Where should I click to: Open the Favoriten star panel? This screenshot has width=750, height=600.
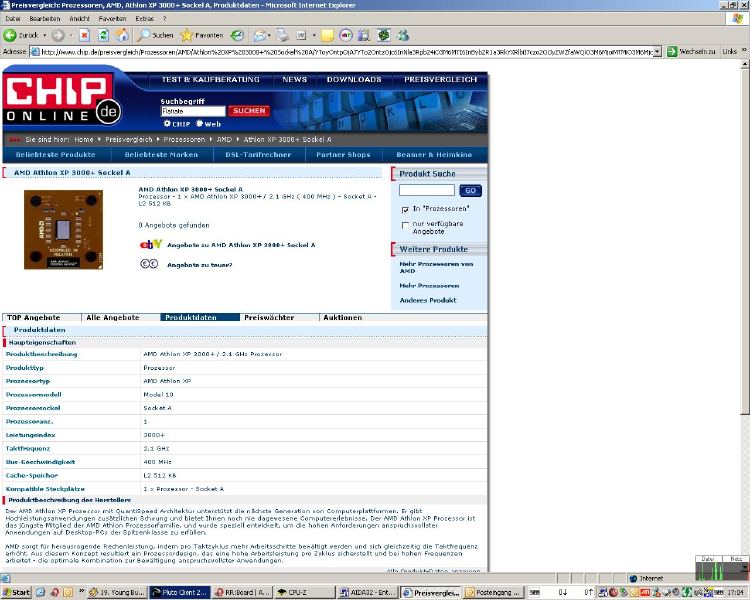[201, 35]
